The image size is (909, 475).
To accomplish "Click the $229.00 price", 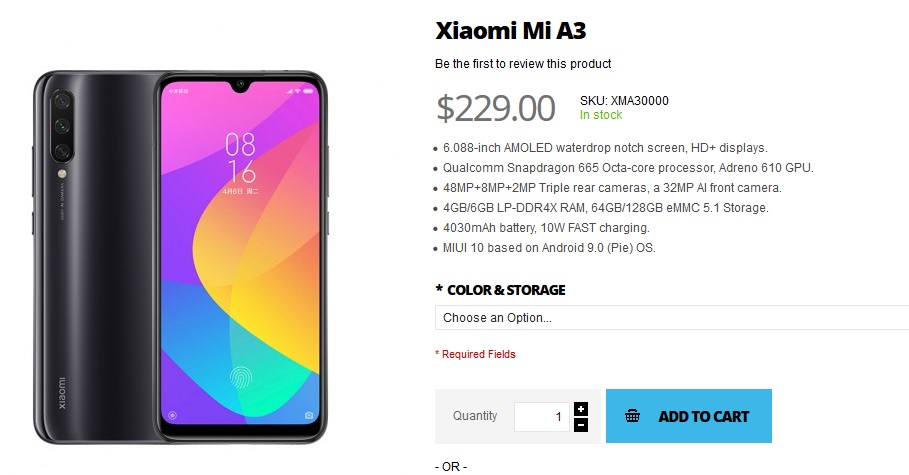I will [x=496, y=107].
